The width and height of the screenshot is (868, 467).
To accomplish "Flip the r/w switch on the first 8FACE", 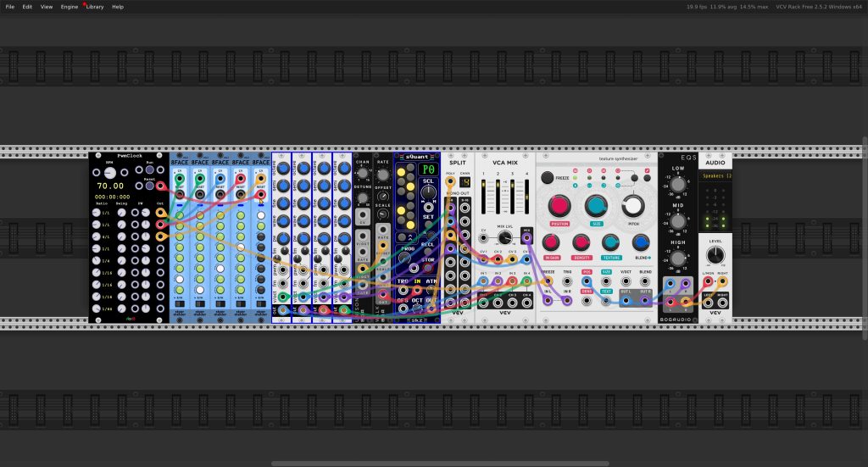I will [x=180, y=303].
